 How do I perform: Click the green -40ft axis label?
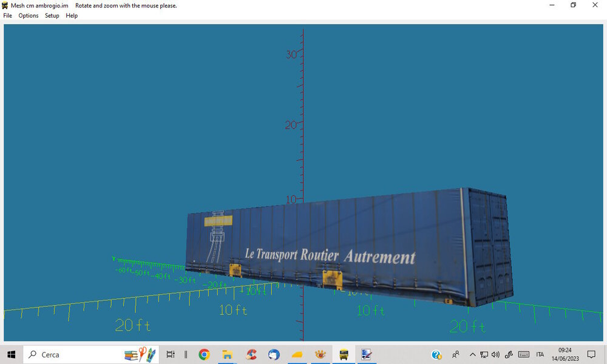point(161,276)
